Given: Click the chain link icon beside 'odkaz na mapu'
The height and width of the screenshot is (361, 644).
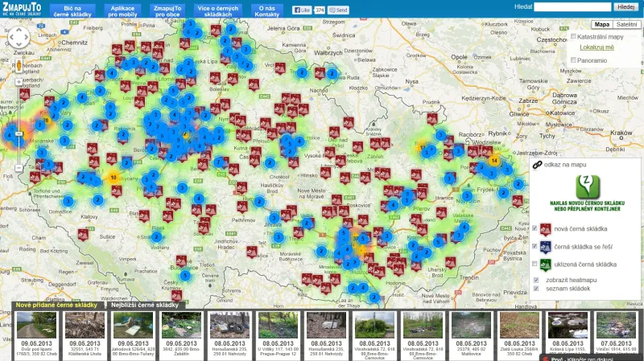Looking at the screenshot, I should pyautogui.click(x=537, y=164).
